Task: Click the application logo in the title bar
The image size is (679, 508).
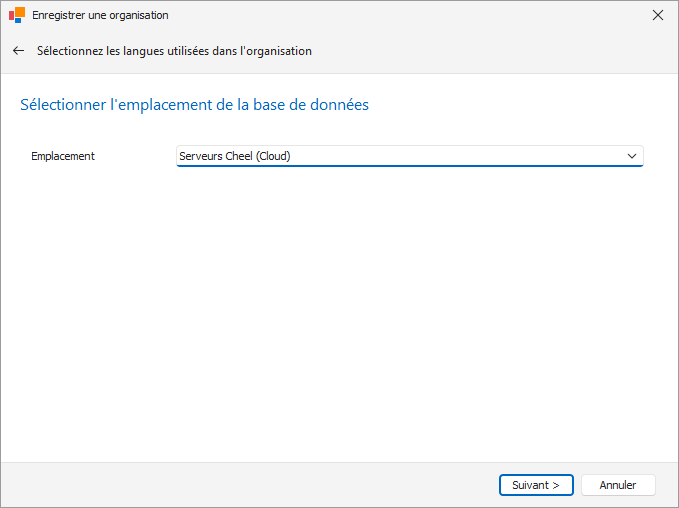Action: [x=17, y=15]
